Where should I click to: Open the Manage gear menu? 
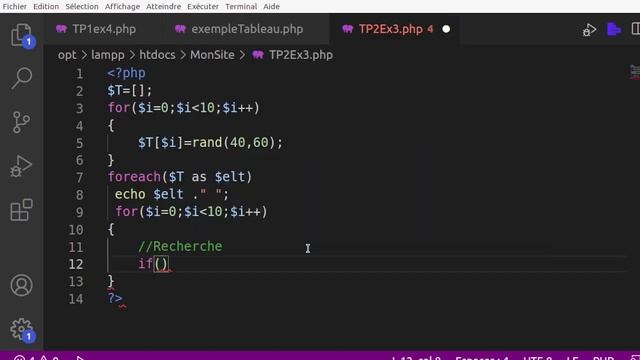(x=22, y=330)
